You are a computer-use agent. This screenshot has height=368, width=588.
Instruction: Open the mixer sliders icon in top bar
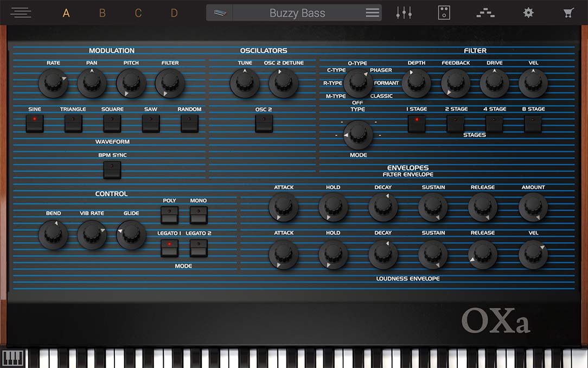click(404, 12)
